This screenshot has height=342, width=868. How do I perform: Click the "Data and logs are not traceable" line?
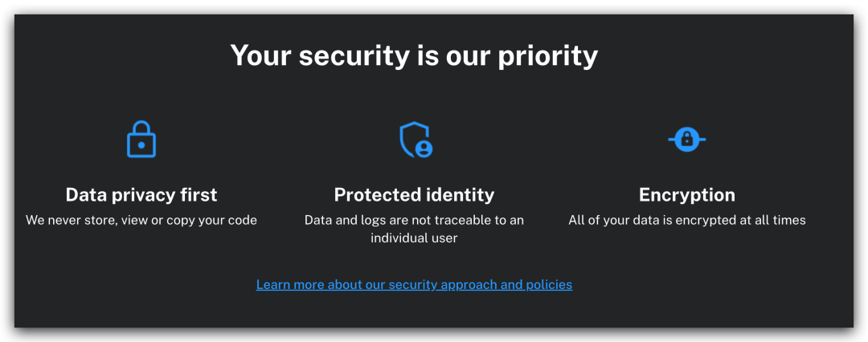(414, 220)
